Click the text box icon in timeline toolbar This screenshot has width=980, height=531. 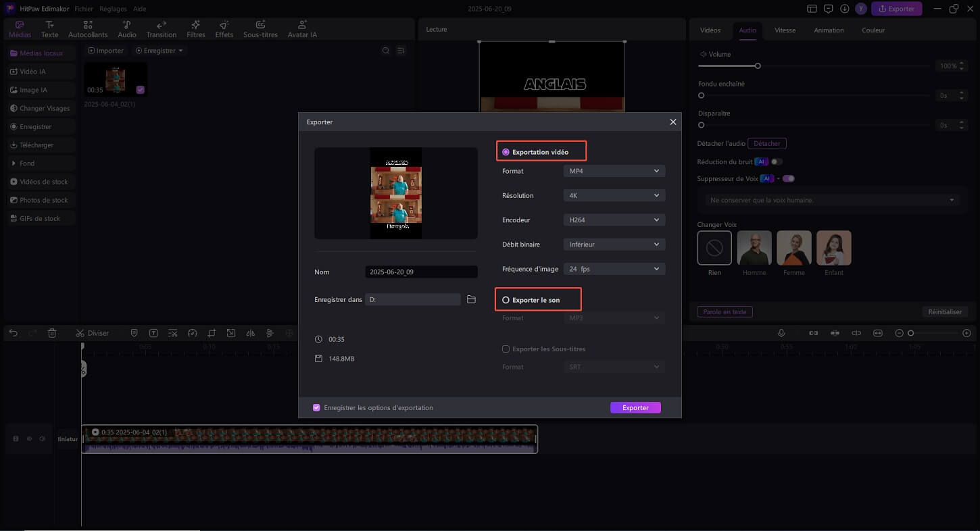pyautogui.click(x=153, y=333)
